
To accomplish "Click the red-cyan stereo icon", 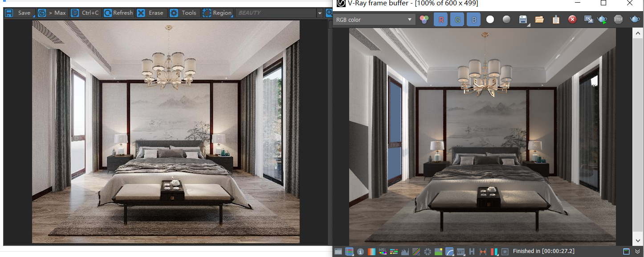I will (x=494, y=252).
